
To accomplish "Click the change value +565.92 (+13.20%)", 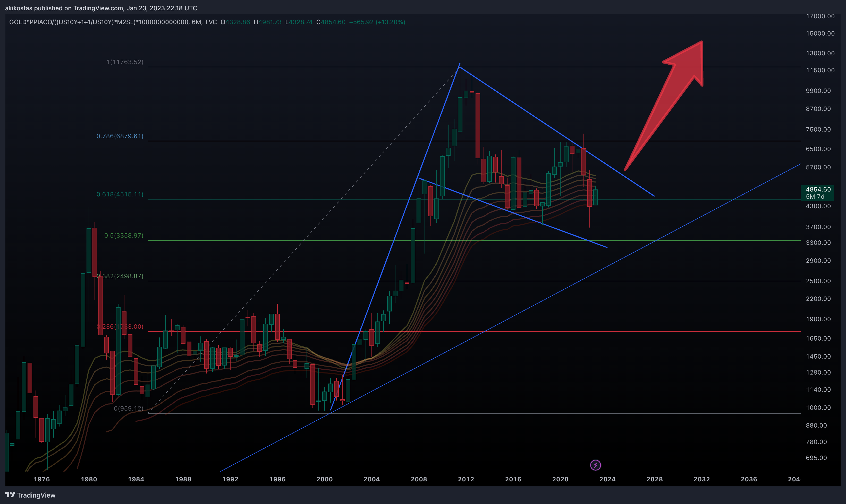I will coord(377,22).
